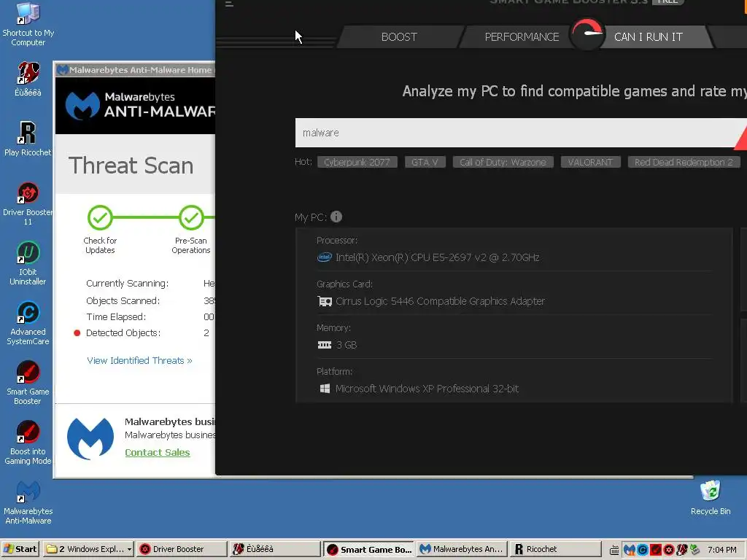Switch to the BOOST tab
747x560 pixels.
coord(399,36)
